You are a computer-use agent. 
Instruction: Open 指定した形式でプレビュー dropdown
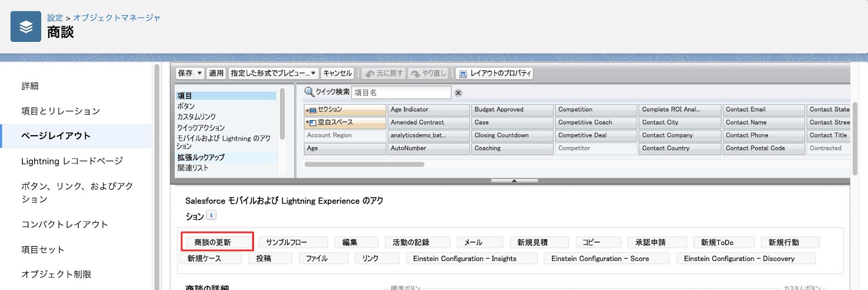tap(273, 73)
